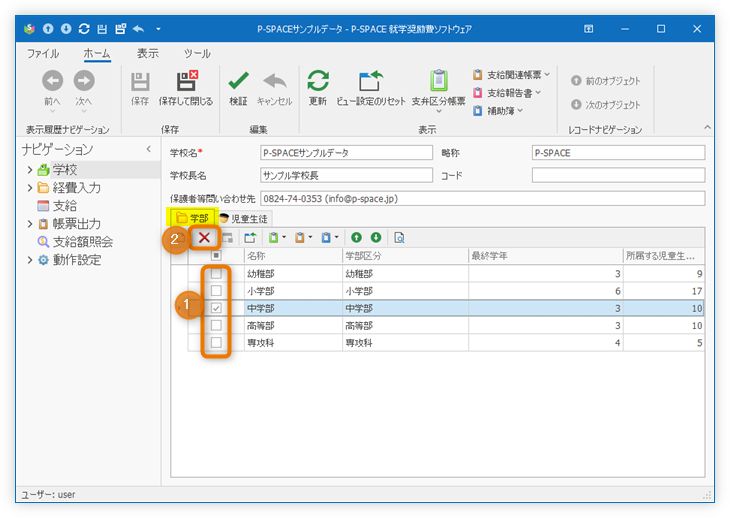
Task: Go back with the 前へ ribbon button
Action: [52, 89]
